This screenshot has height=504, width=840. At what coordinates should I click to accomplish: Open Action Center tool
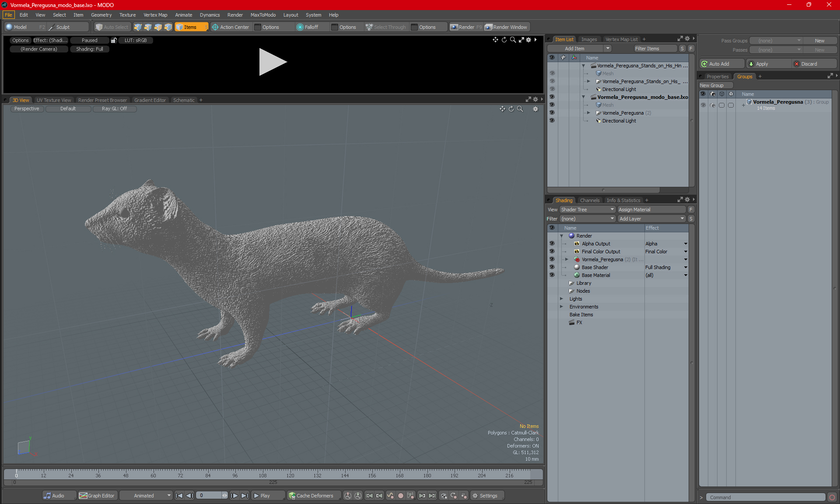(231, 27)
